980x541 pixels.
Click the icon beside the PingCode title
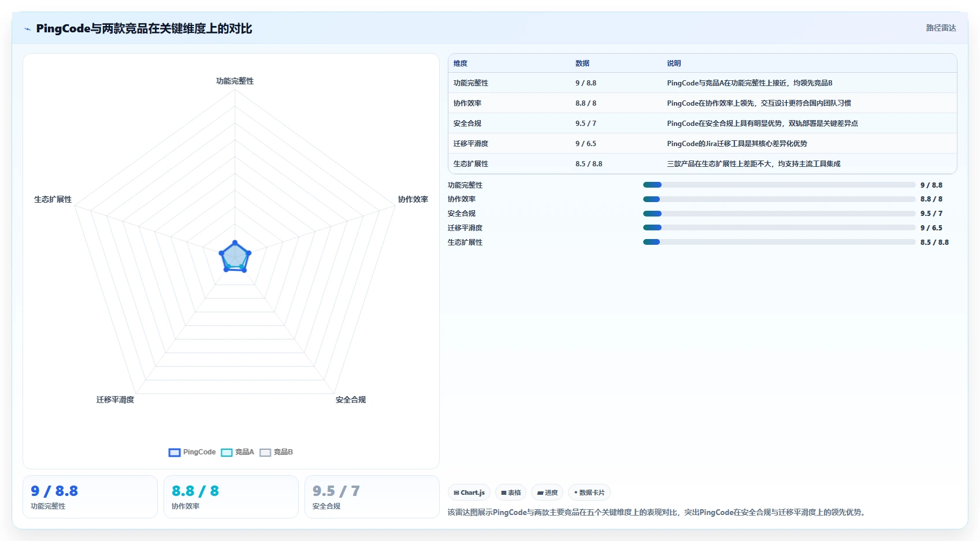(x=27, y=29)
